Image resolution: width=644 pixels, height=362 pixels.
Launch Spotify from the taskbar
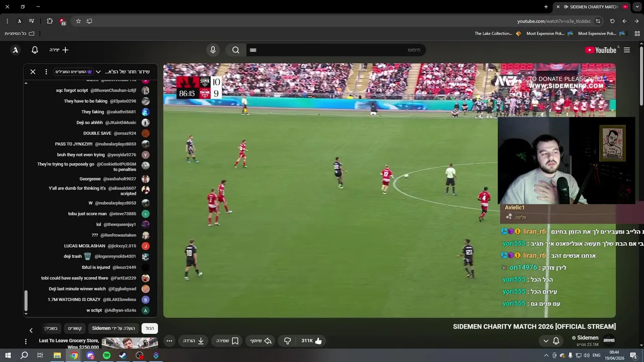(107, 355)
